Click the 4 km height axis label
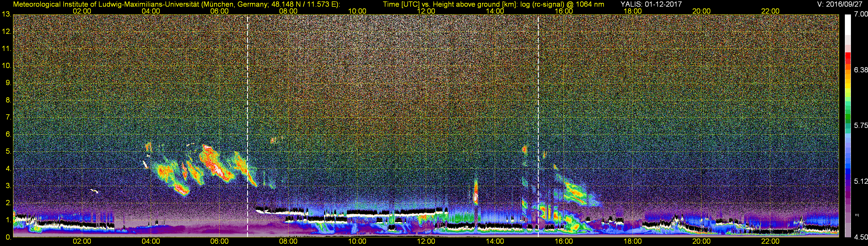The image size is (868, 246). (x=8, y=168)
